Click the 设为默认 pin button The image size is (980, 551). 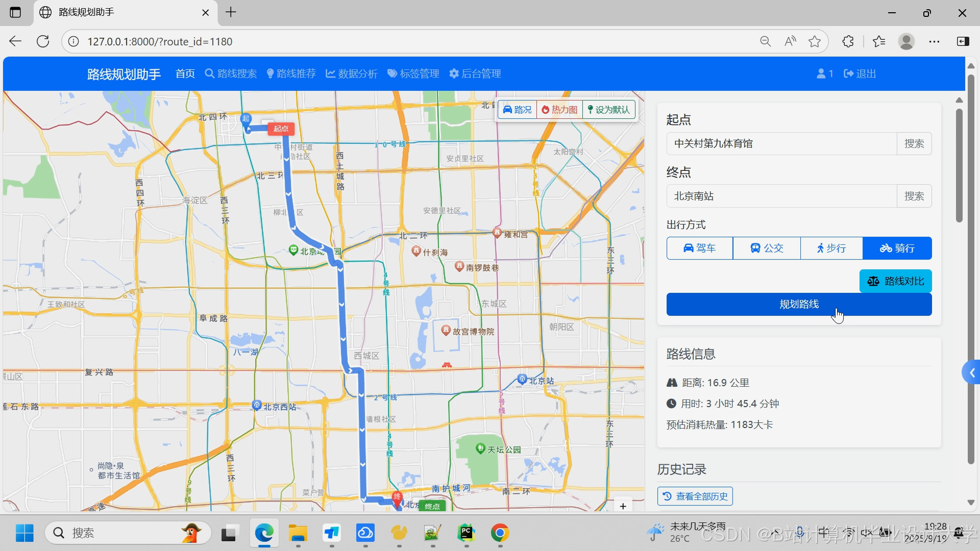[609, 110]
